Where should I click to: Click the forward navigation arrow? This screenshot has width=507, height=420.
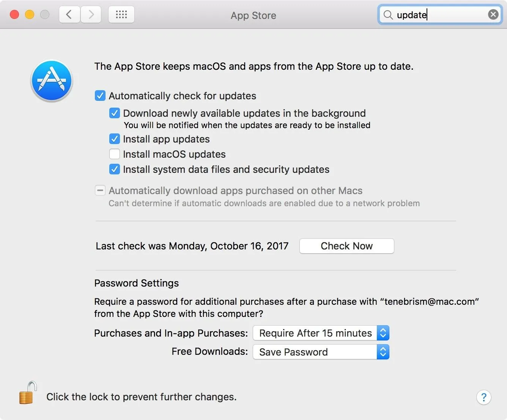(x=91, y=15)
